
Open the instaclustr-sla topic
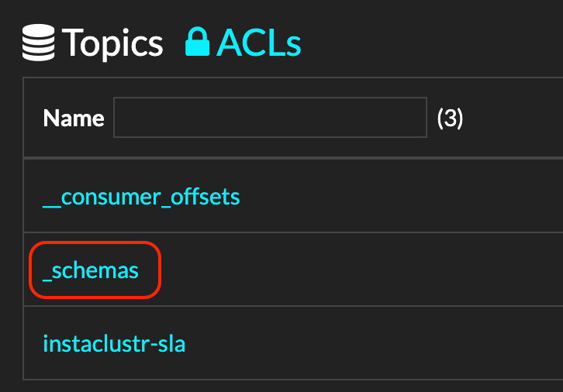[x=114, y=344]
